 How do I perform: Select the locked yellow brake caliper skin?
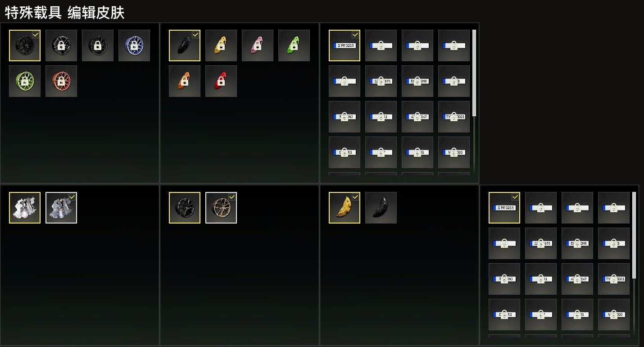[221, 46]
